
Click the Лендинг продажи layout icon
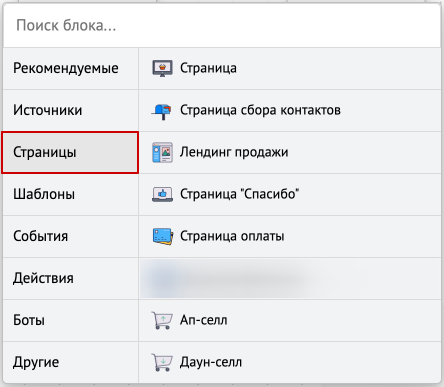pos(162,152)
